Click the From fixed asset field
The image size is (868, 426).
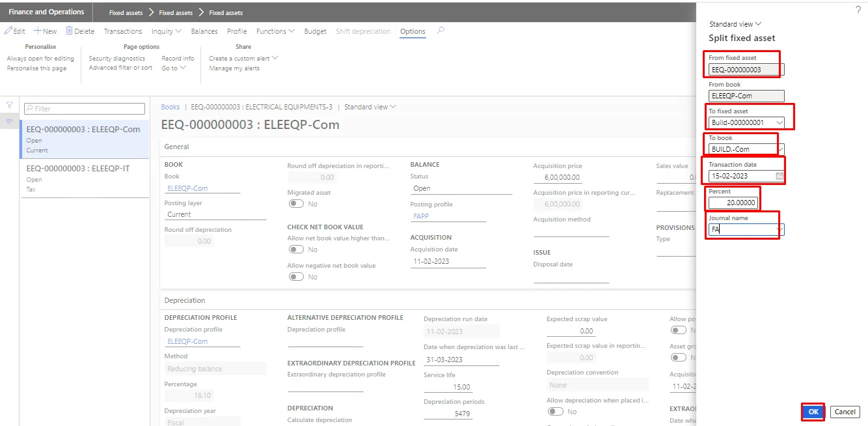[746, 69]
